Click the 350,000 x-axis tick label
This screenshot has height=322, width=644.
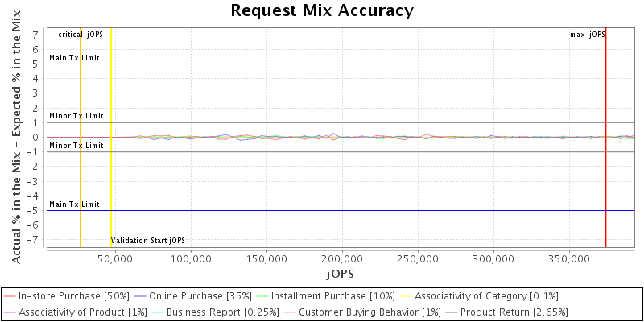pos(570,259)
